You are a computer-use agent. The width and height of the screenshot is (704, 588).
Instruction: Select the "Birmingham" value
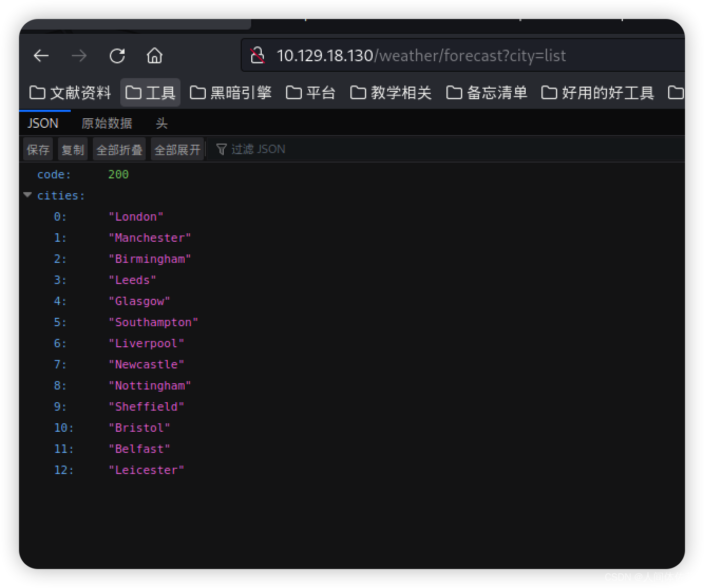150,259
